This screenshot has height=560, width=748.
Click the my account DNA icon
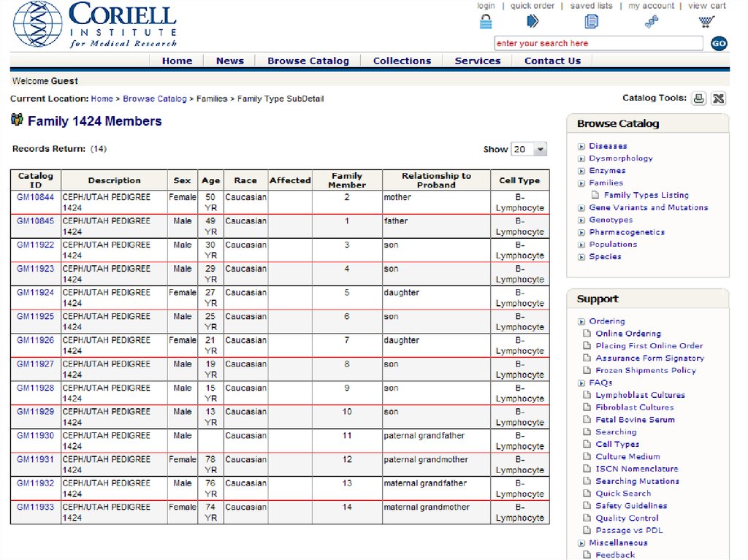652,22
